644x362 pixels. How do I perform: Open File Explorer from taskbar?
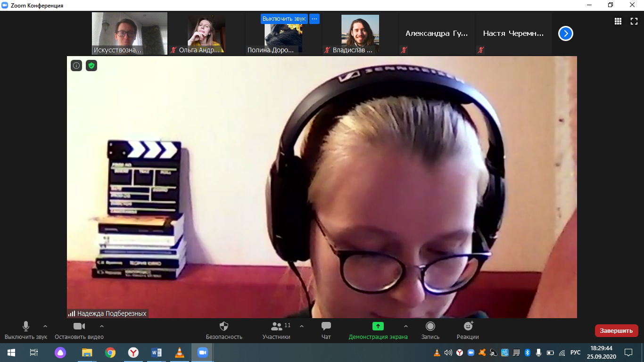pos(87,352)
